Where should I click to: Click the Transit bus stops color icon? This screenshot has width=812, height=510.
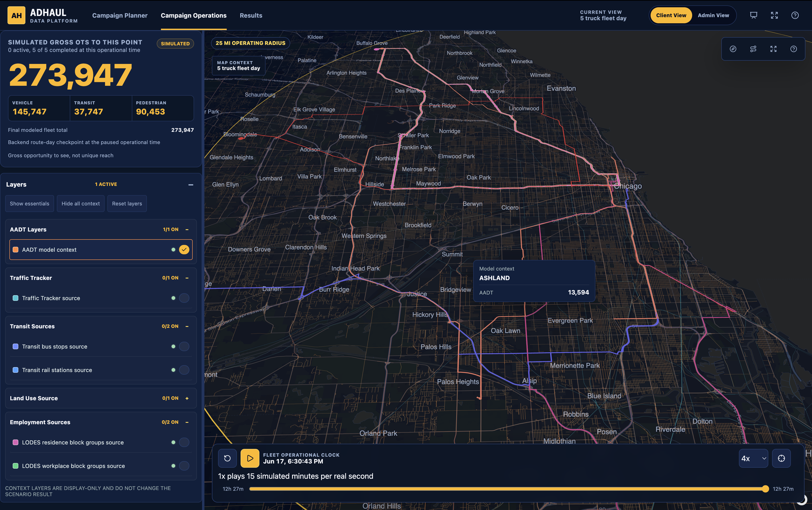point(15,346)
